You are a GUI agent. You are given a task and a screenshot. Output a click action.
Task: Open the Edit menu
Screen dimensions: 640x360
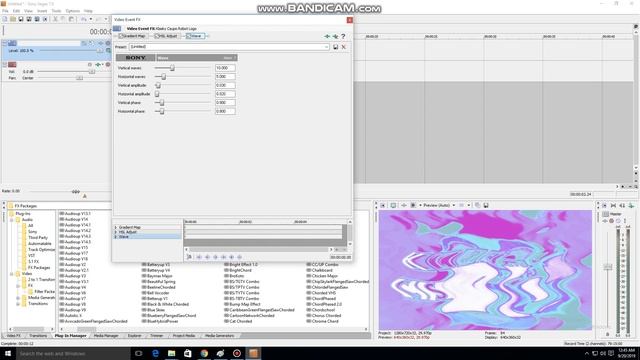[x=16, y=11]
